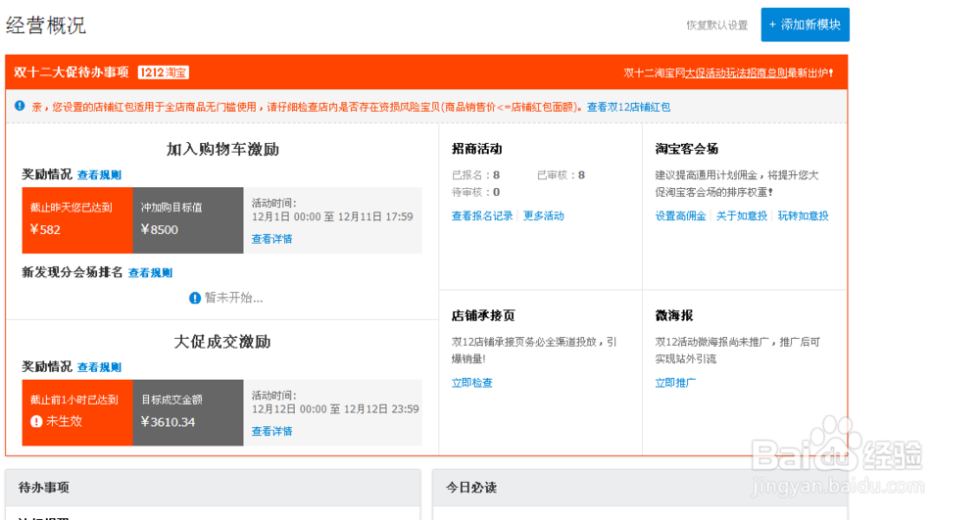Viewport: 980px width, 520px height.
Task: Click the 加入购物车激励 section title
Action: tap(222, 149)
